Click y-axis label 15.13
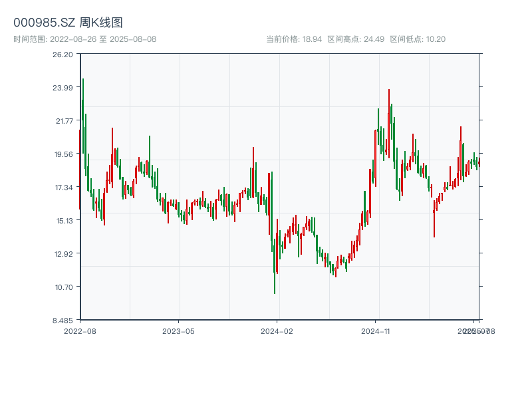 [x=65, y=221]
